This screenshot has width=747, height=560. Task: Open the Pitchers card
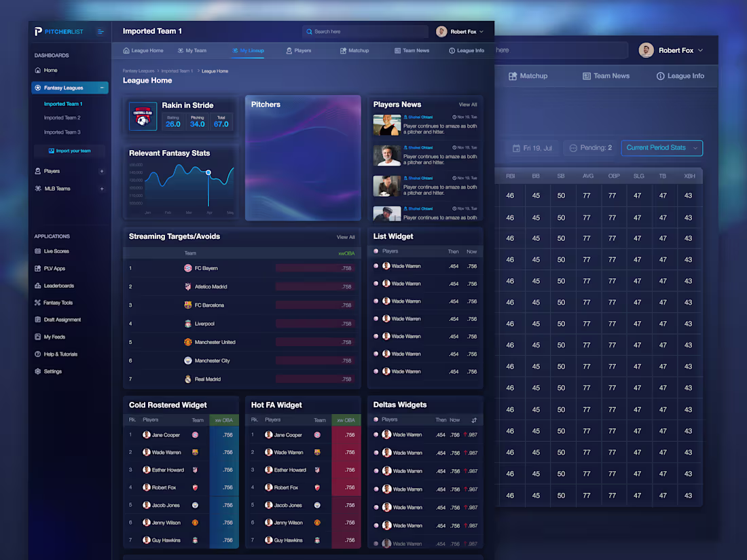click(x=303, y=157)
